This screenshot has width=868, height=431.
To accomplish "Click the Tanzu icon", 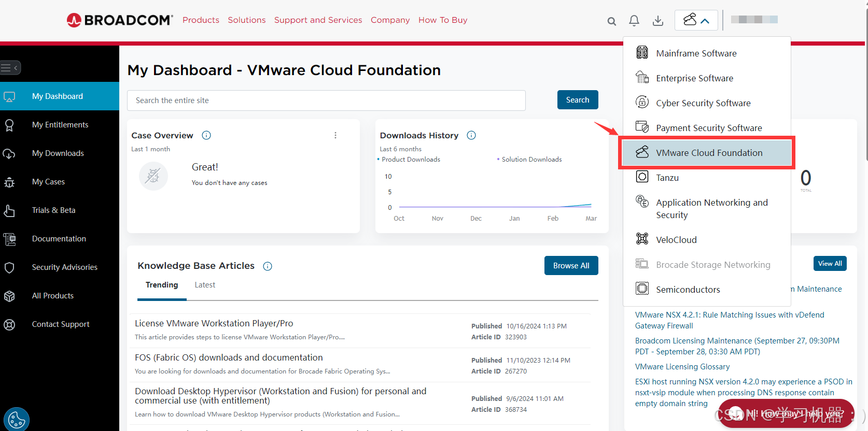I will [642, 177].
